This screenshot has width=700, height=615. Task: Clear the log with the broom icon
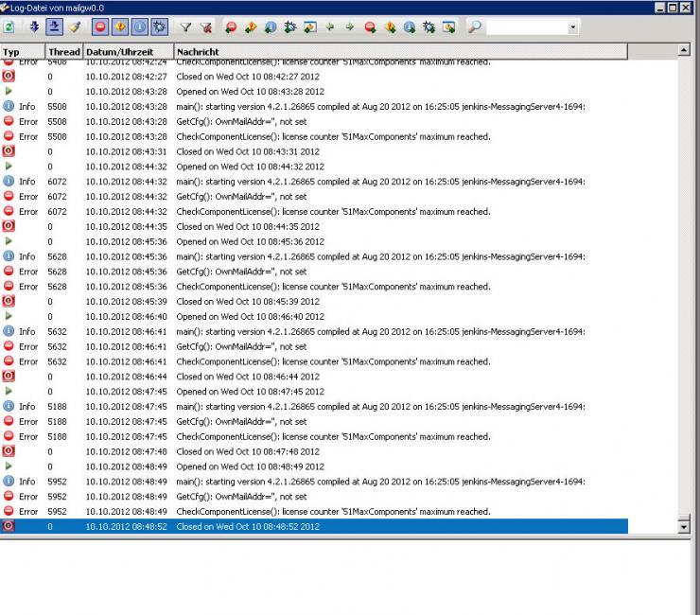pyautogui.click(x=75, y=27)
